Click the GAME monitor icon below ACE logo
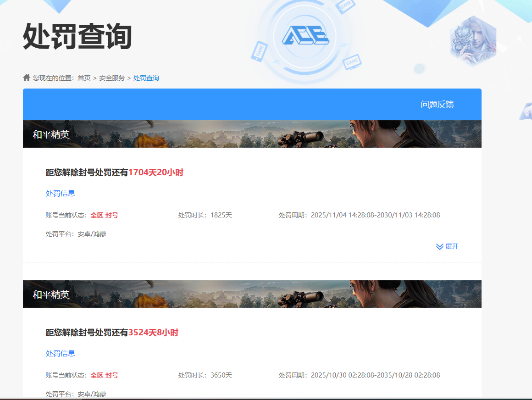This screenshot has height=400, width=532. [352, 61]
